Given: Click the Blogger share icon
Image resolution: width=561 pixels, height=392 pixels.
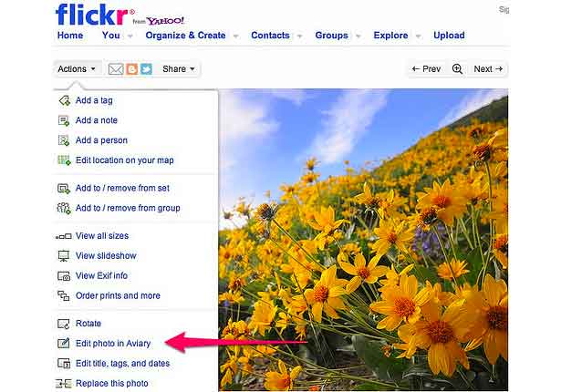Looking at the screenshot, I should (x=133, y=69).
